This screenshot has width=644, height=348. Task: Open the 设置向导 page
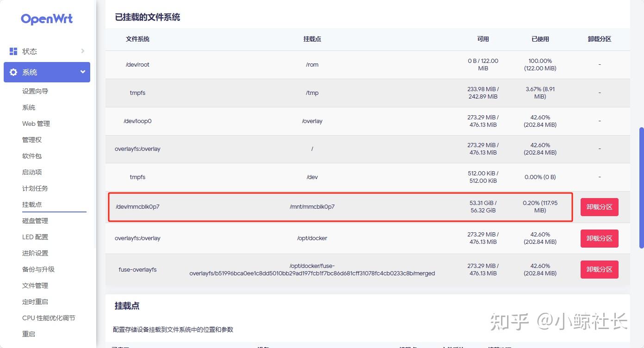tap(36, 91)
